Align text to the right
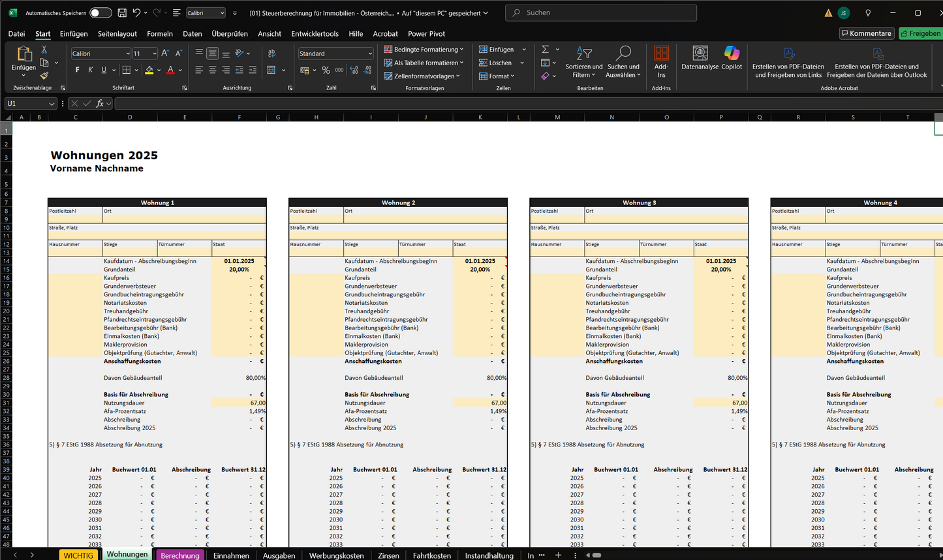Screen dimensions: 943x560 click(x=226, y=70)
